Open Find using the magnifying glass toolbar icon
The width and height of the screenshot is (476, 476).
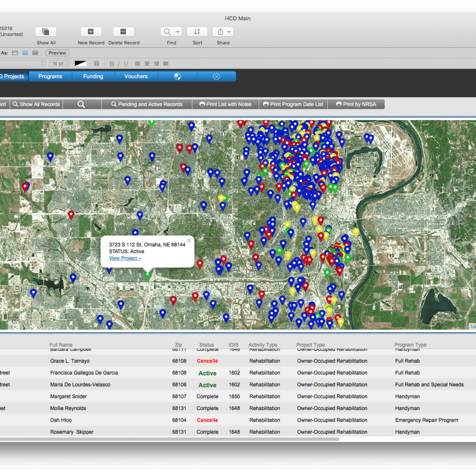(x=167, y=32)
